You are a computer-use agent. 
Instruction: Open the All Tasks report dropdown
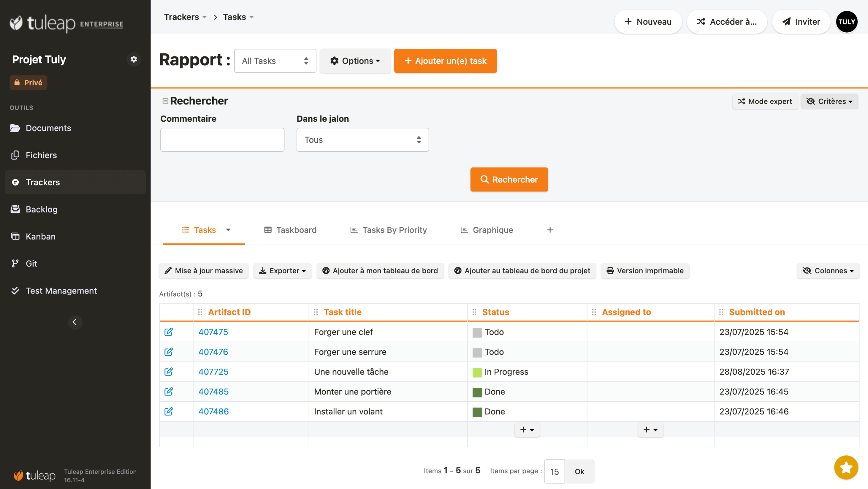point(275,61)
